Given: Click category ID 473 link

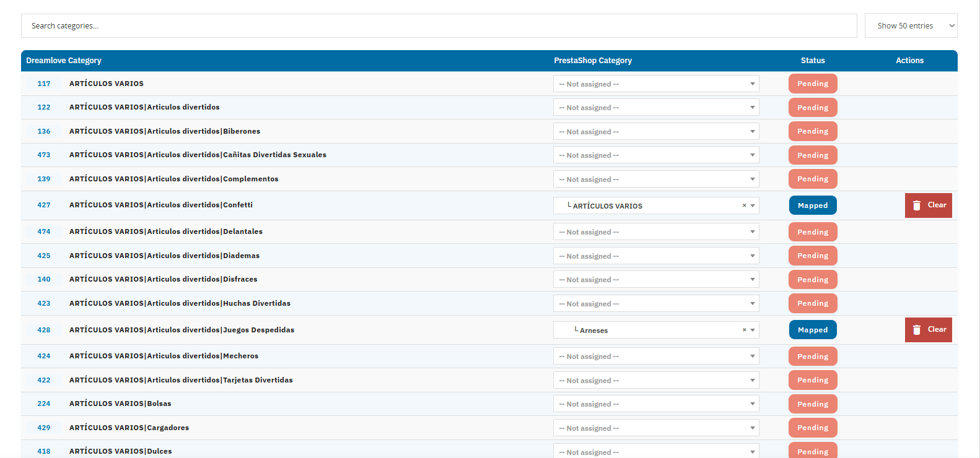Looking at the screenshot, I should tap(44, 155).
